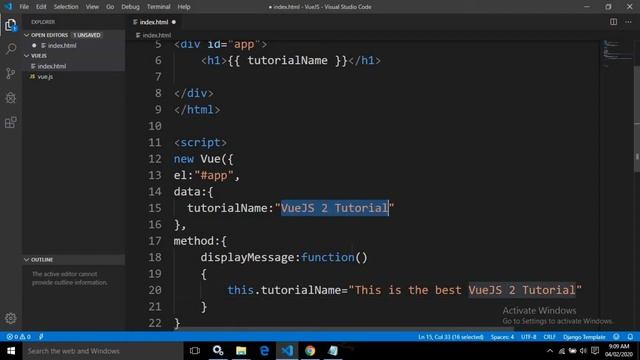This screenshot has width=640, height=360.
Task: Change file encoding UTF-8
Action: click(529, 337)
